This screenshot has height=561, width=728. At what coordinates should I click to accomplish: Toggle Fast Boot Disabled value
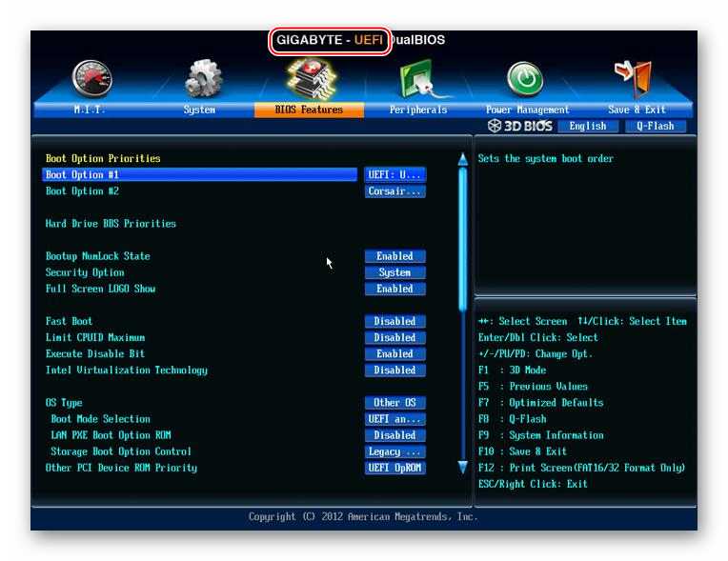click(394, 321)
